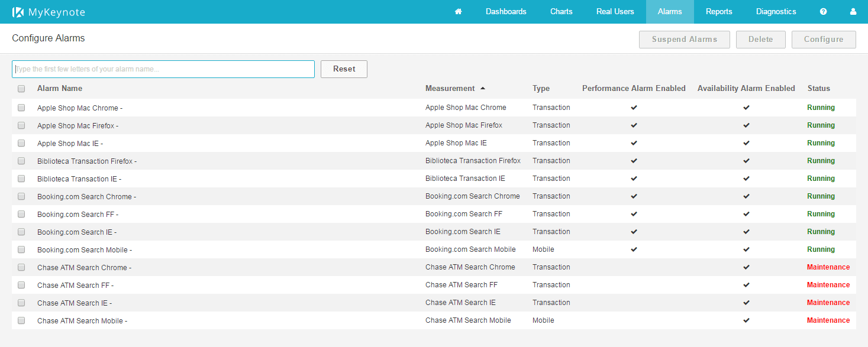The image size is (868, 347).
Task: Click Maintenance status for Chase ATM Search IE
Action: 828,303
